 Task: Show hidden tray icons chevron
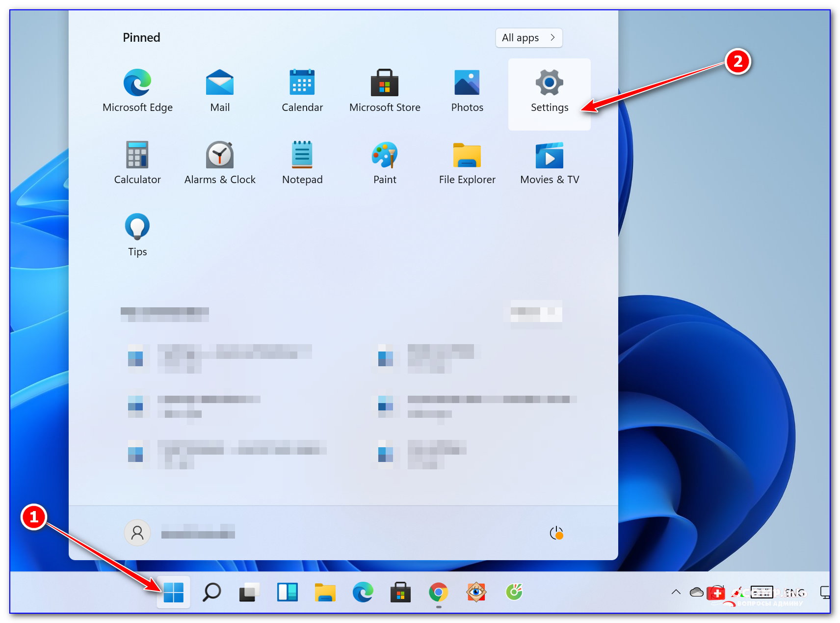[x=676, y=592]
